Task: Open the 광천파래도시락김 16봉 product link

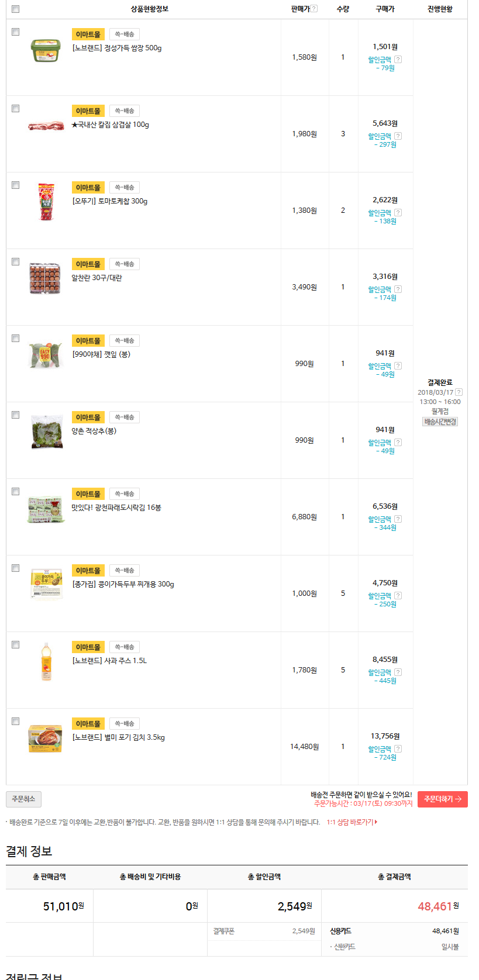Action: [116, 508]
